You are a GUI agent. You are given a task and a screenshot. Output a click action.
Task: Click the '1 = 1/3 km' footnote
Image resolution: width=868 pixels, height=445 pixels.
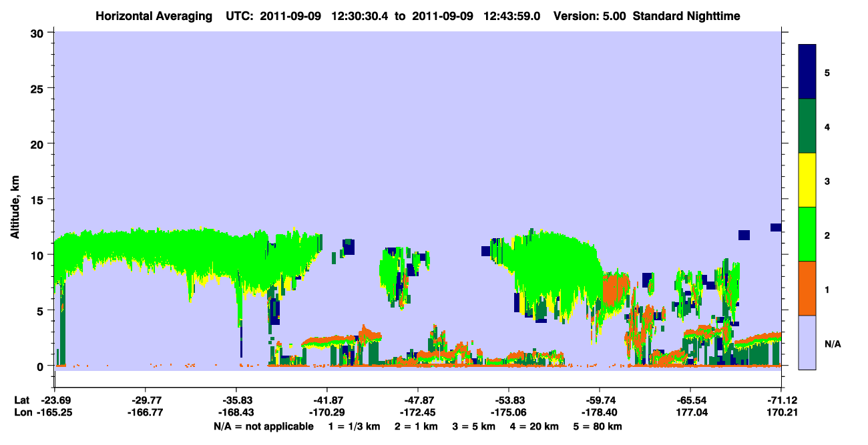tap(353, 426)
